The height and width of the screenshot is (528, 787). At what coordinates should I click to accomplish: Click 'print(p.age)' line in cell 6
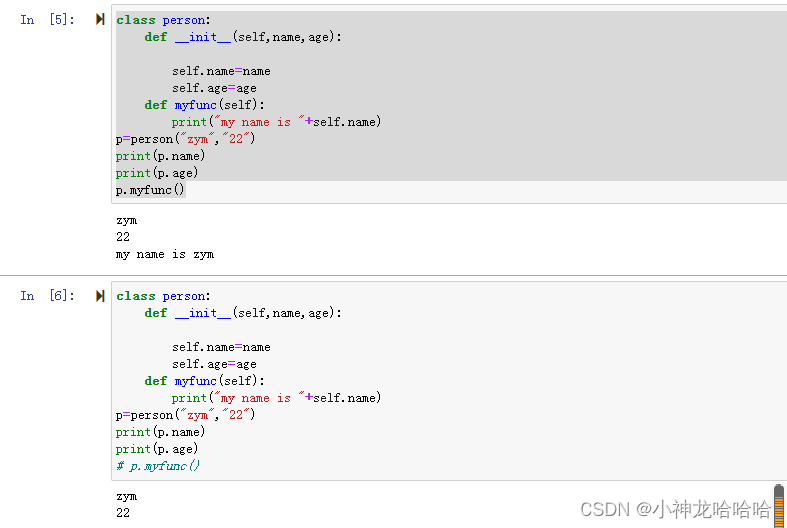(x=157, y=449)
